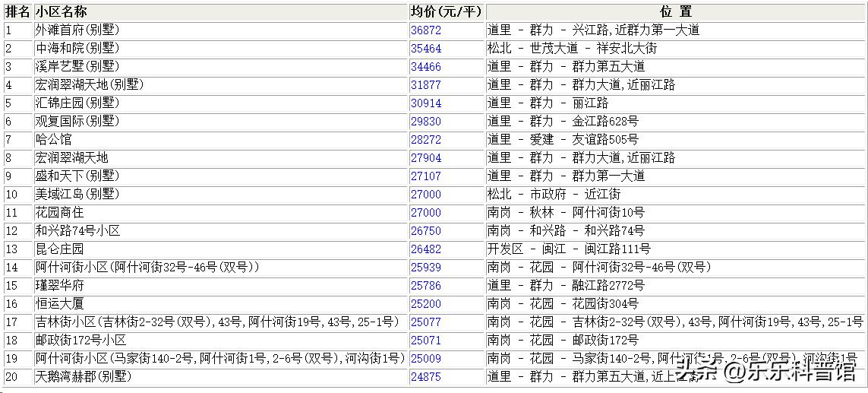868x393 pixels.
Task: Select the 溪岸艺墅(别墅) name cell
Action: (x=221, y=67)
